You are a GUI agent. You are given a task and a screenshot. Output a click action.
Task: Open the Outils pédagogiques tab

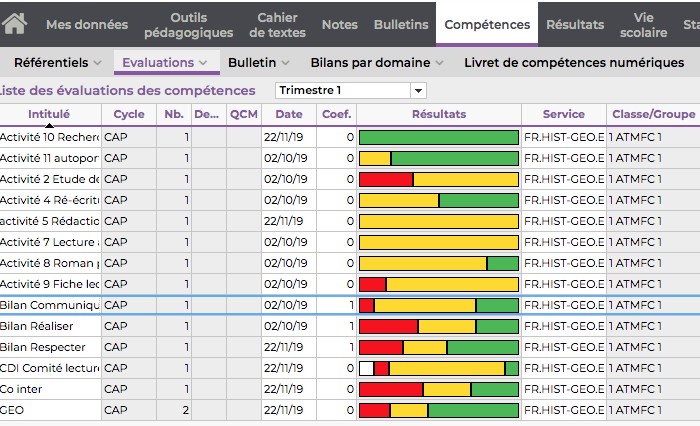point(188,25)
